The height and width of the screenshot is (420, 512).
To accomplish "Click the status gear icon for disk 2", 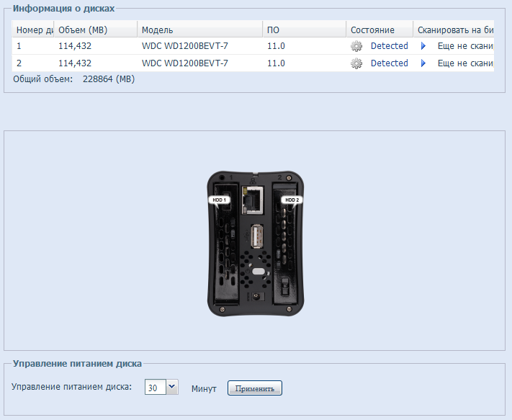I will coord(356,63).
